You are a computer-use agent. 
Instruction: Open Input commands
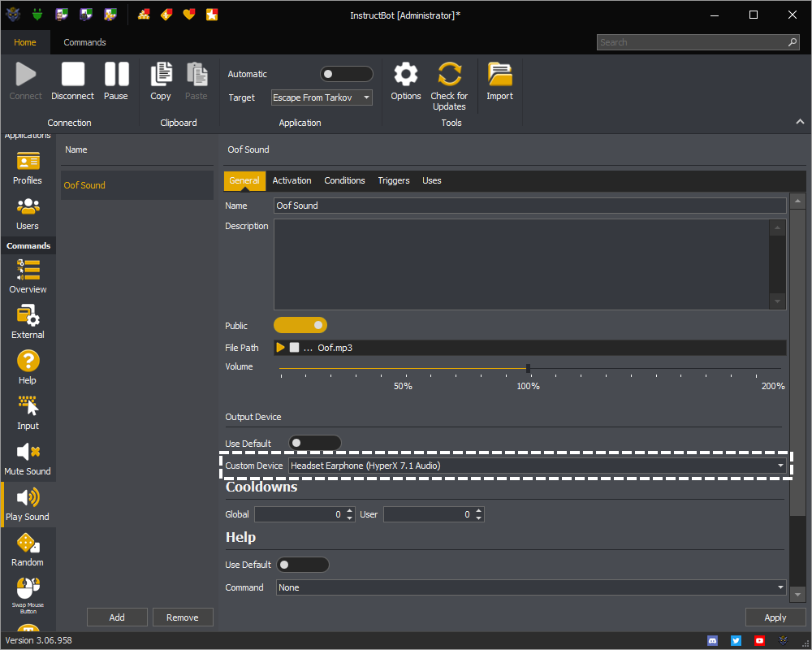point(28,413)
